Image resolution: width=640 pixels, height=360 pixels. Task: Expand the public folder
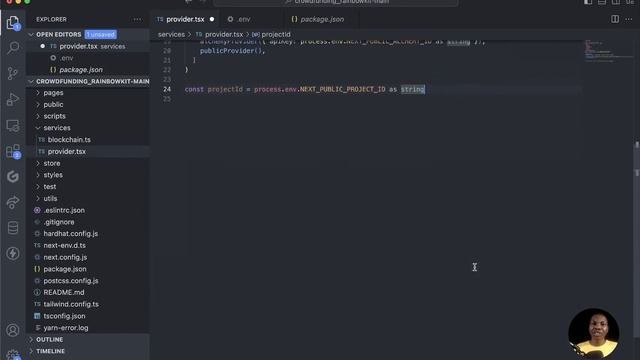pyautogui.click(x=53, y=104)
